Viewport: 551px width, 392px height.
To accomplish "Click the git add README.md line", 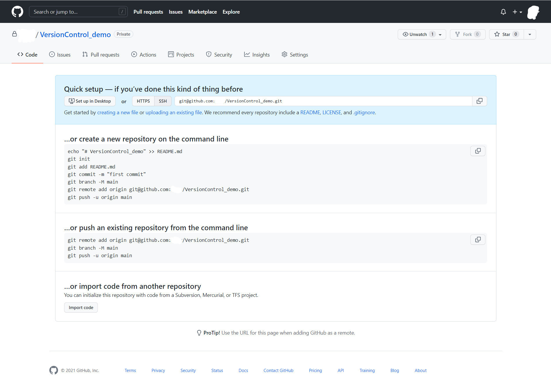I will [x=91, y=167].
